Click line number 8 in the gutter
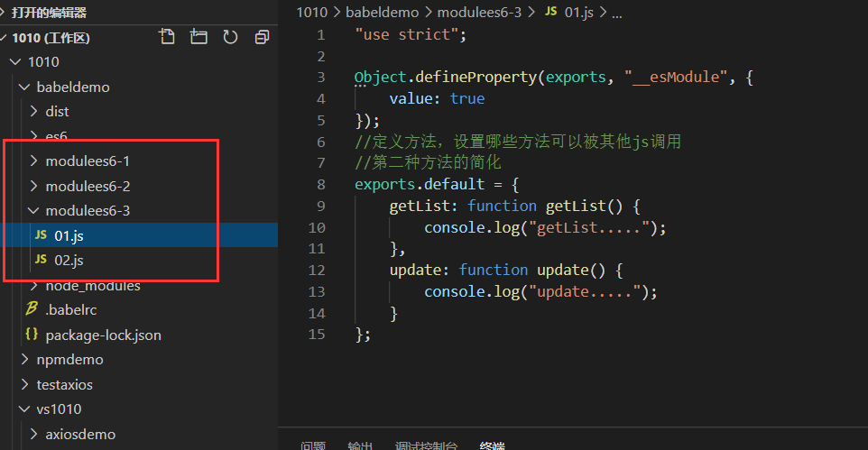 (x=321, y=184)
